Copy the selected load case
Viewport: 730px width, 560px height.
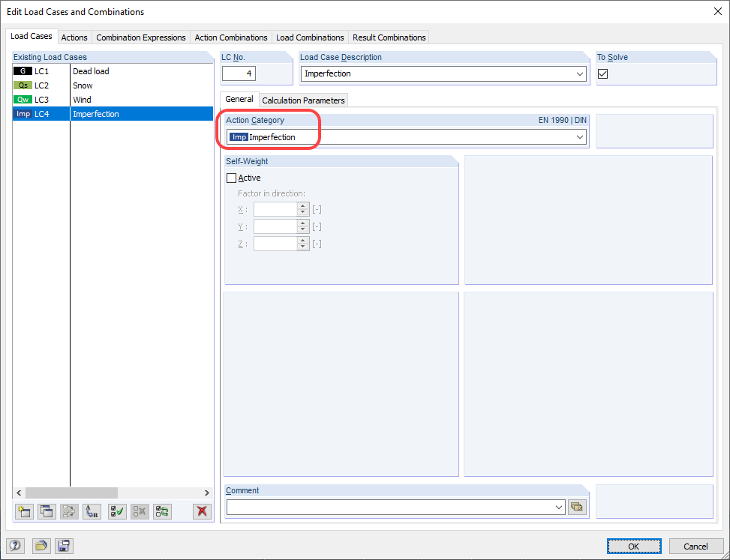47,511
